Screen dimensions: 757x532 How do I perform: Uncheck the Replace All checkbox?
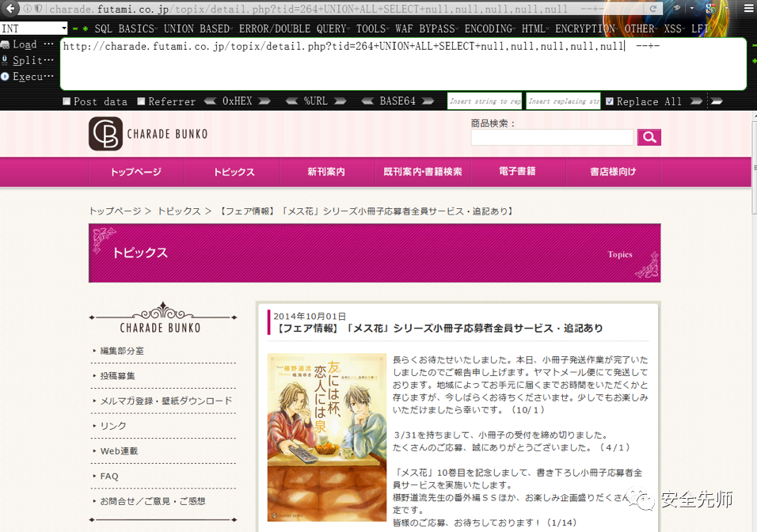click(610, 101)
